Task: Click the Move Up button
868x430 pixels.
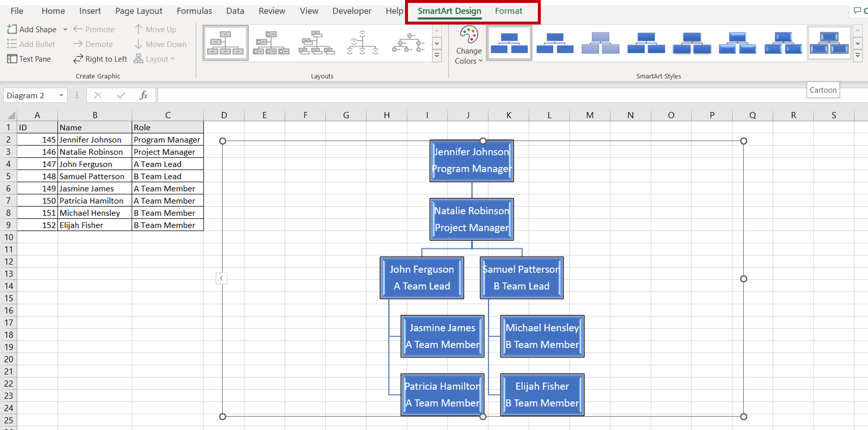Action: (155, 29)
